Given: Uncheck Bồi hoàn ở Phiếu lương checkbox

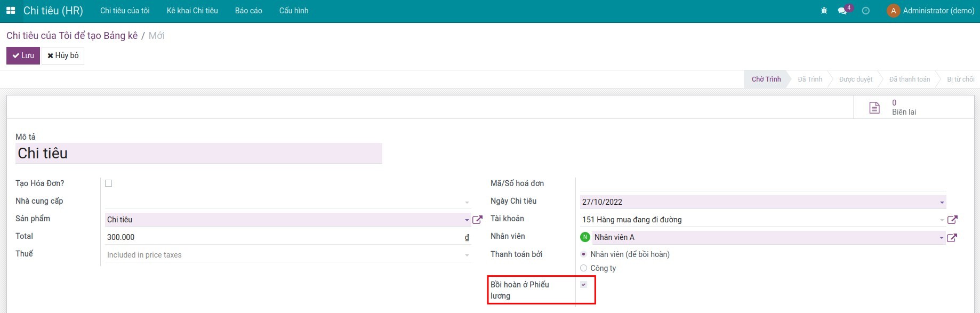Looking at the screenshot, I should point(584,285).
